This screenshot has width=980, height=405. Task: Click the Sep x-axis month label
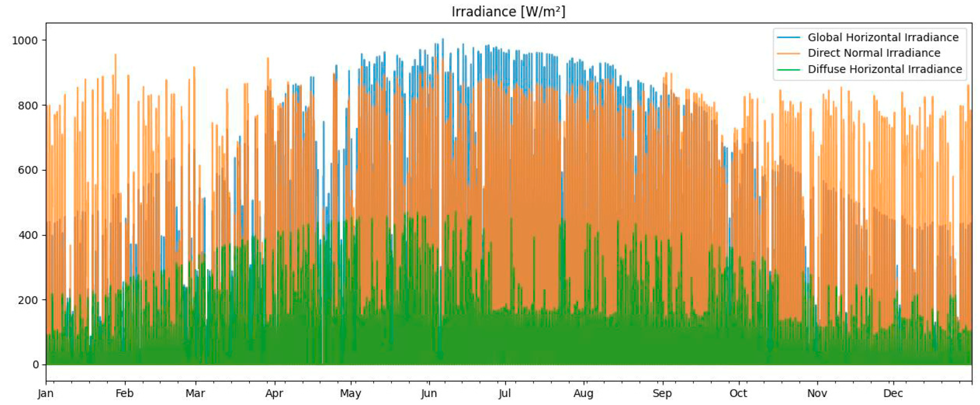(662, 394)
